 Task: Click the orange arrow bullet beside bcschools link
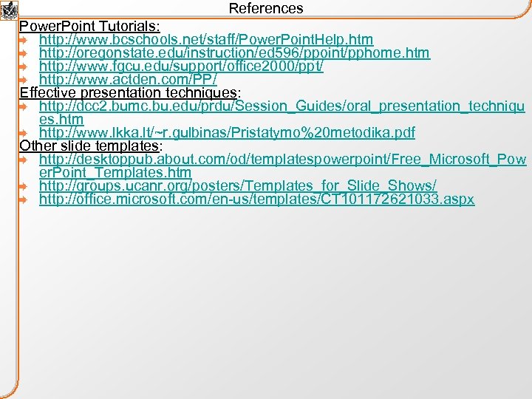pos(23,41)
